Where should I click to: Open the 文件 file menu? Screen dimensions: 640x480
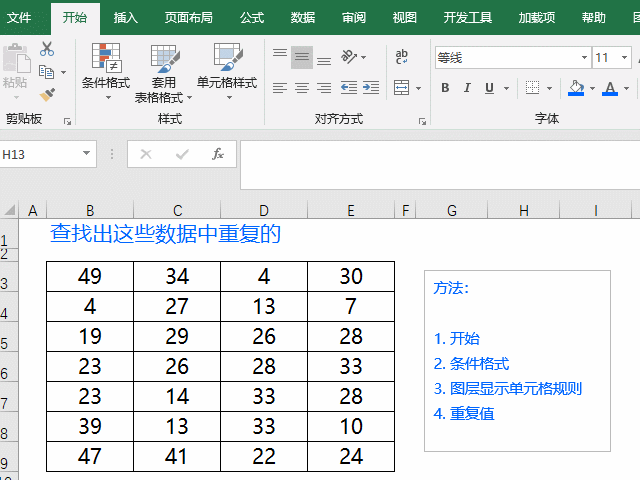(20, 17)
